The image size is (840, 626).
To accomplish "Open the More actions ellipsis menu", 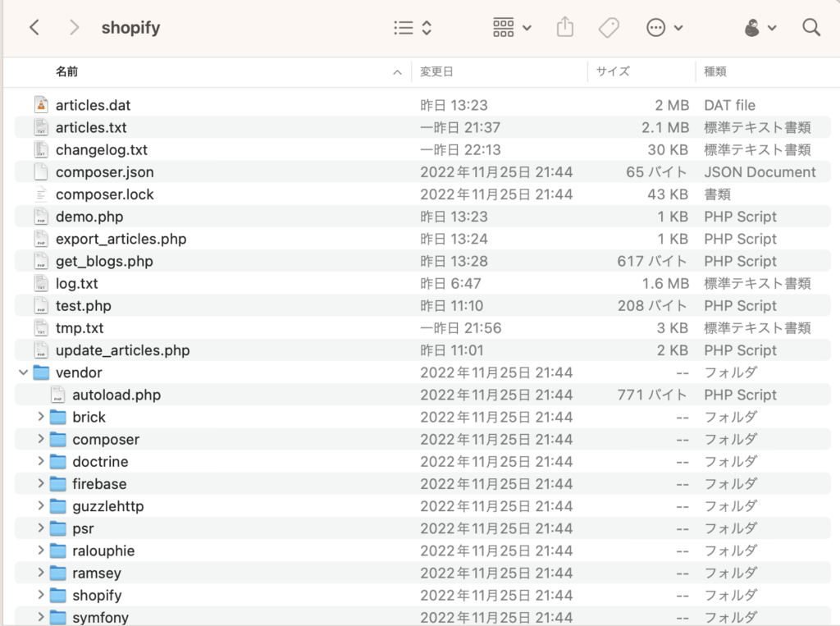I will [664, 27].
